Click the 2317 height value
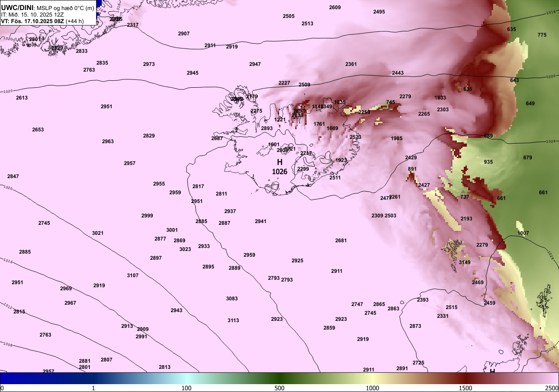The height and width of the screenshot is (392, 559). [133, 25]
